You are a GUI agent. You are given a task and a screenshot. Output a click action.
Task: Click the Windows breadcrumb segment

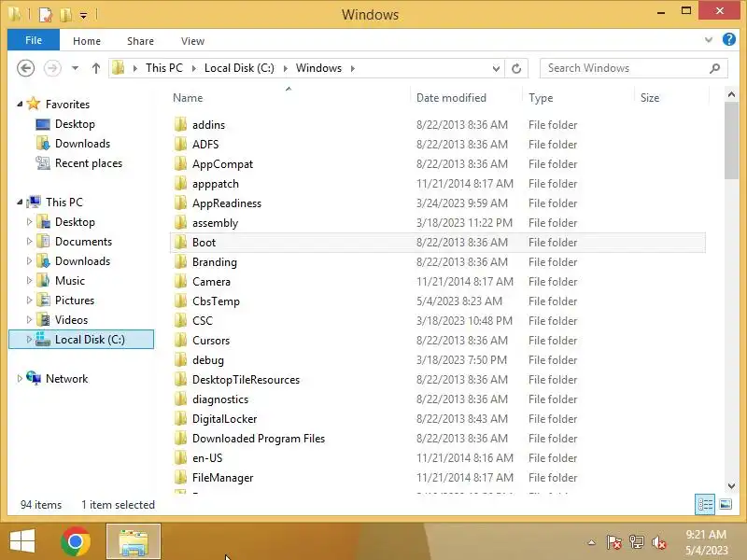pos(318,68)
